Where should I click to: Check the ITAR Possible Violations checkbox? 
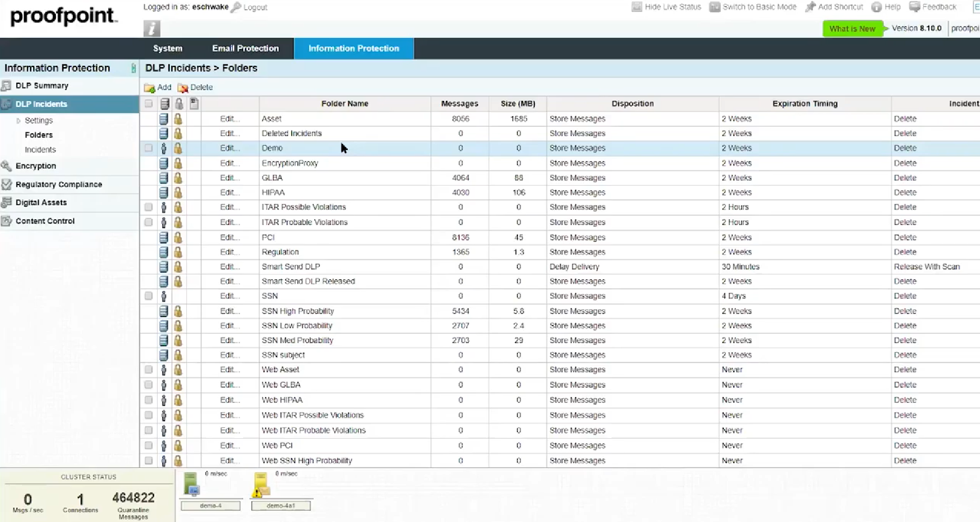coord(148,207)
